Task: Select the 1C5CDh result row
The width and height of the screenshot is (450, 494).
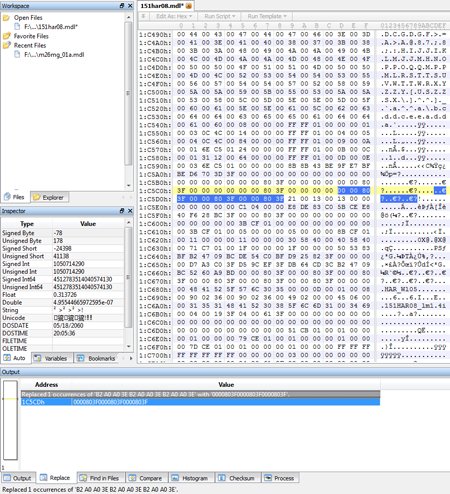Action: 200,402
